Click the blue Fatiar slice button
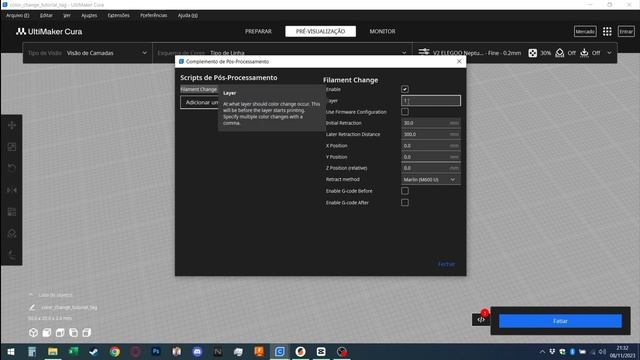640x360 pixels. click(x=560, y=321)
